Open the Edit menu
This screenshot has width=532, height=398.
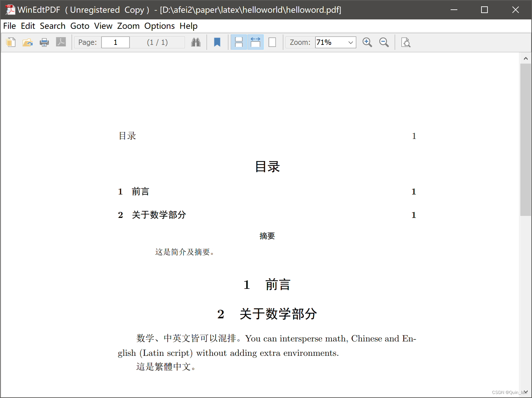(x=28, y=26)
